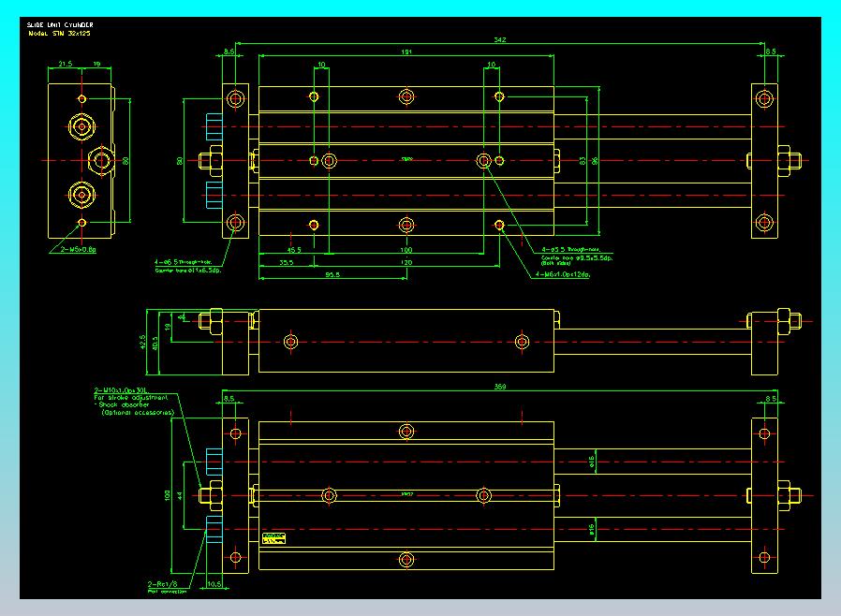
Task: Select the 21.5 dimension on end view
Action: coord(65,64)
